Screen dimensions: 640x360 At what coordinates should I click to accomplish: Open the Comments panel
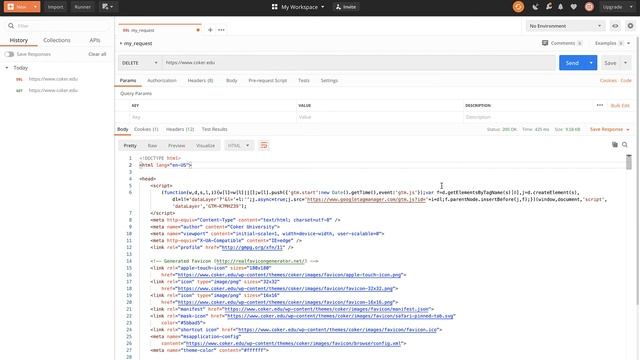(x=562, y=43)
